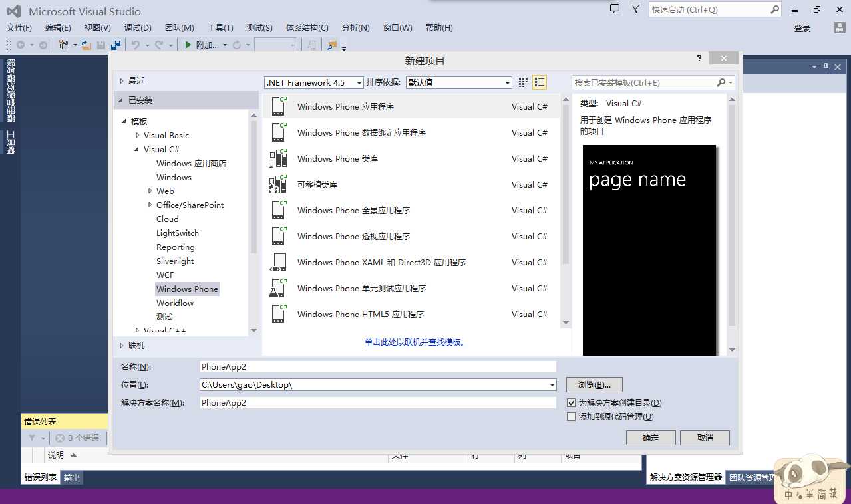Select Workflow in the category tree
851x504 pixels.
tap(175, 303)
